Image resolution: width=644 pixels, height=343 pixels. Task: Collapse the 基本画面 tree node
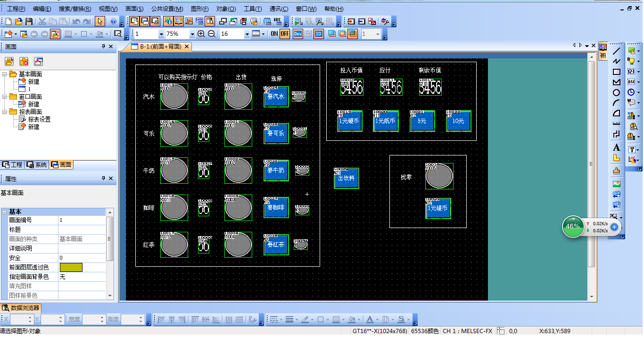click(5, 74)
